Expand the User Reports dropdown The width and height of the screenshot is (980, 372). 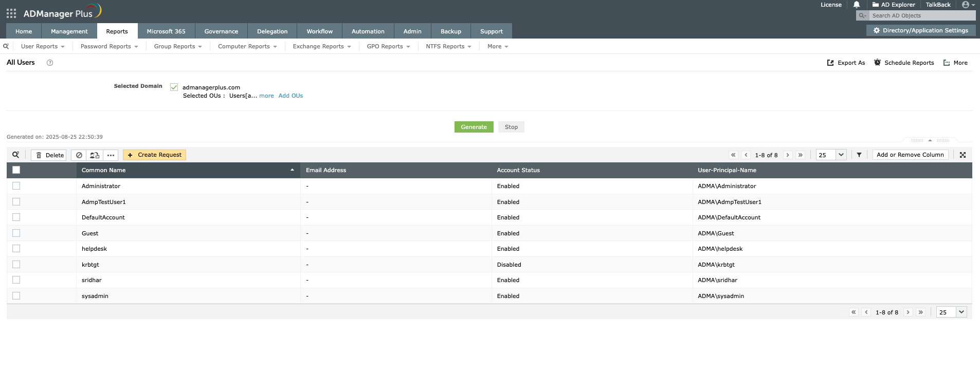43,46
